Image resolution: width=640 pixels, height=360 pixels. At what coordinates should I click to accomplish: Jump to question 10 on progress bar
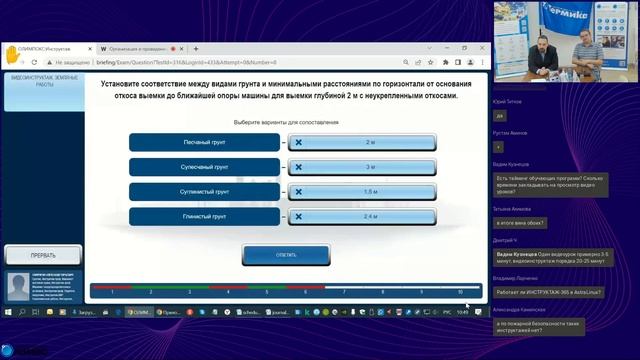click(x=460, y=292)
